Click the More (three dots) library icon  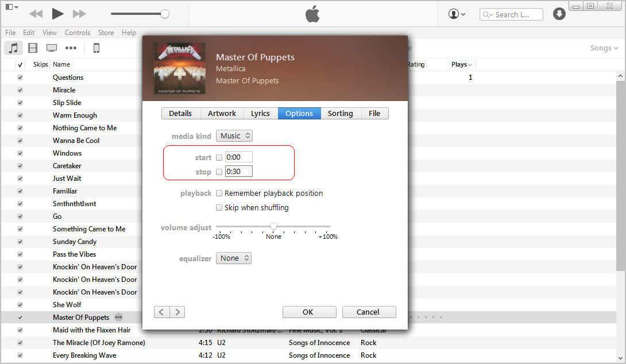[x=71, y=48]
